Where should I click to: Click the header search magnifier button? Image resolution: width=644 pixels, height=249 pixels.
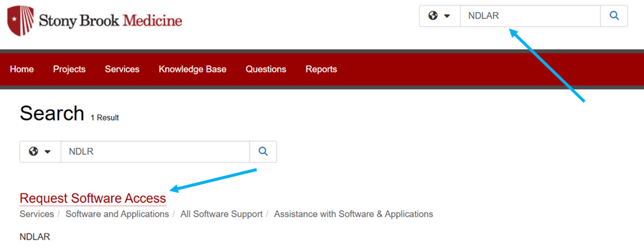coord(614,16)
